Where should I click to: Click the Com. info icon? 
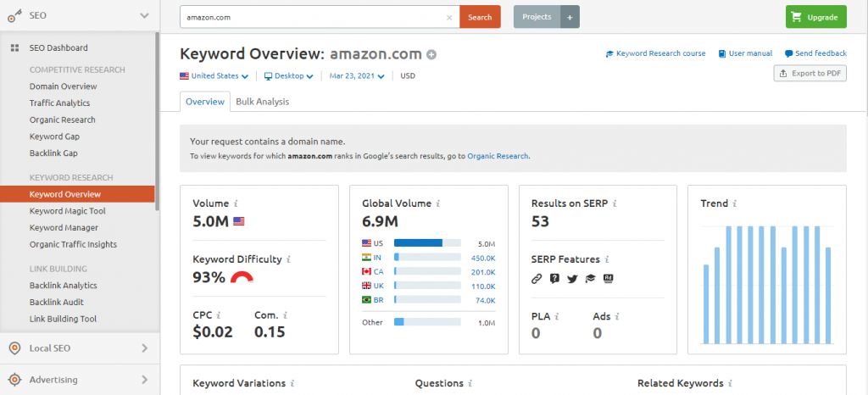pyautogui.click(x=285, y=314)
